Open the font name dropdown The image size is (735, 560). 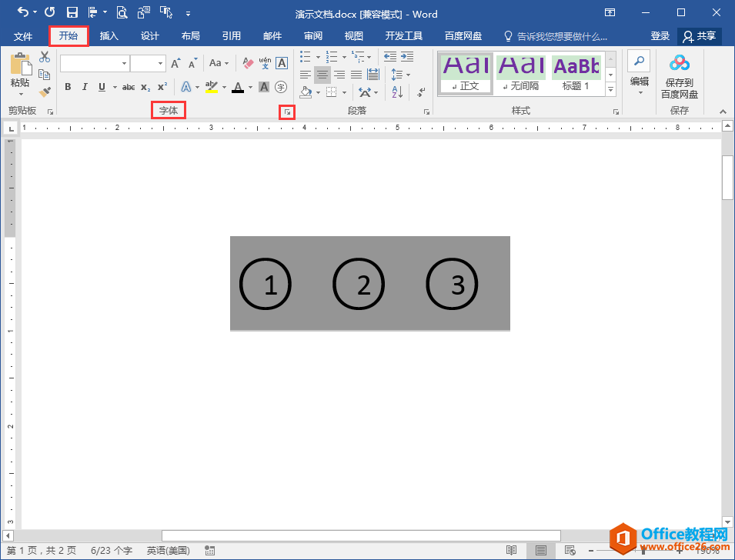click(x=124, y=63)
